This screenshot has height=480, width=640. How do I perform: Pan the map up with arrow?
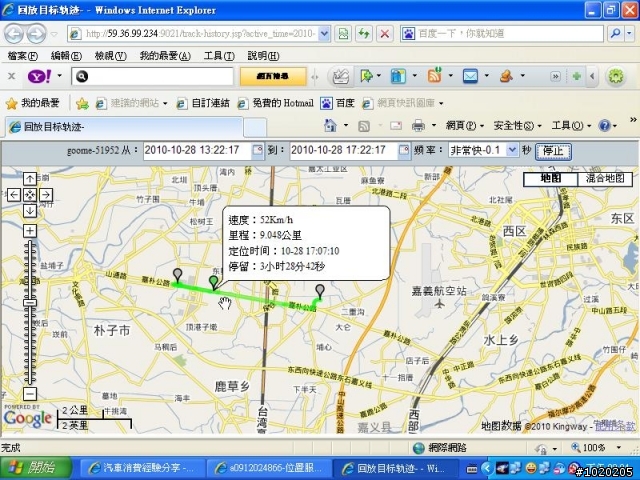click(30, 178)
